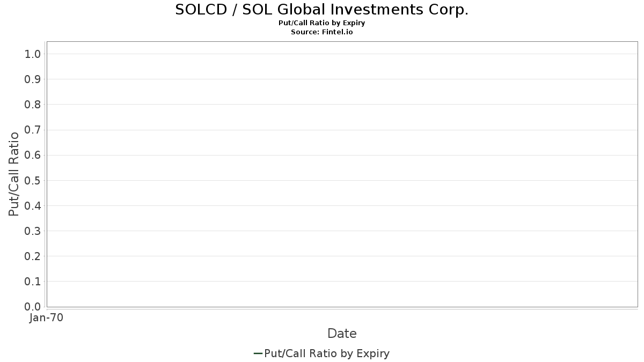Click the 0.7 y-axis tick label
644x362 pixels.
(33, 130)
